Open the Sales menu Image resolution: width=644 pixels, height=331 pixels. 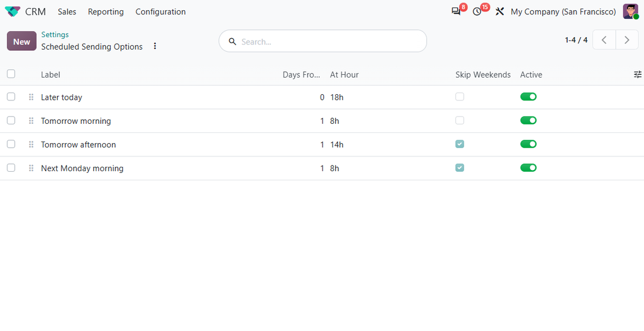tap(67, 12)
